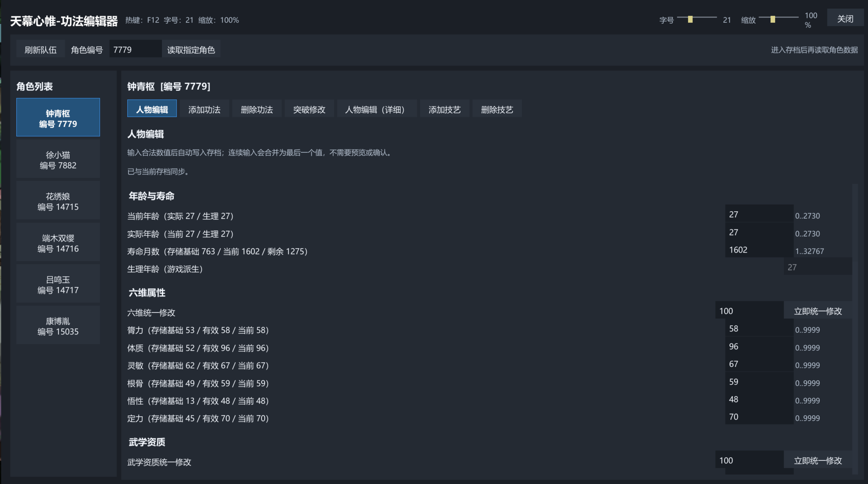Focus the 角色编号 input field showing 7779
The image size is (868, 484).
[x=135, y=49]
